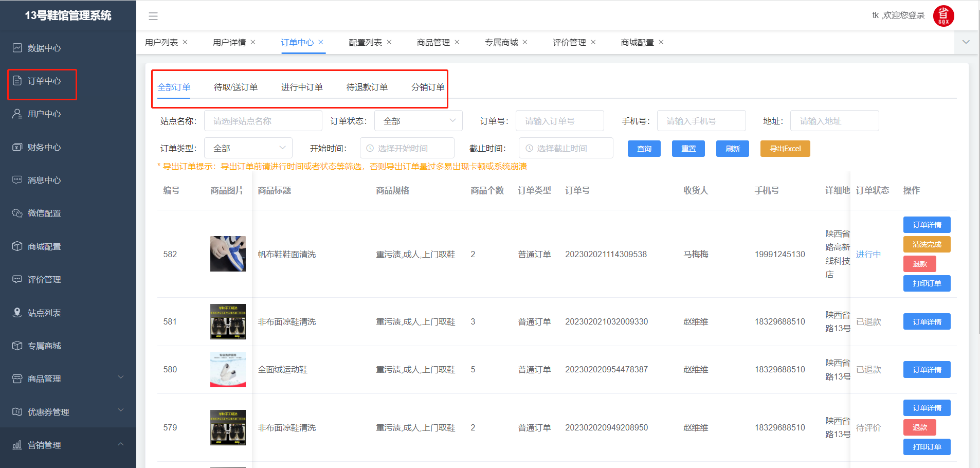Click the 导出Excel button
Screen dimensions: 980x468
(x=785, y=149)
